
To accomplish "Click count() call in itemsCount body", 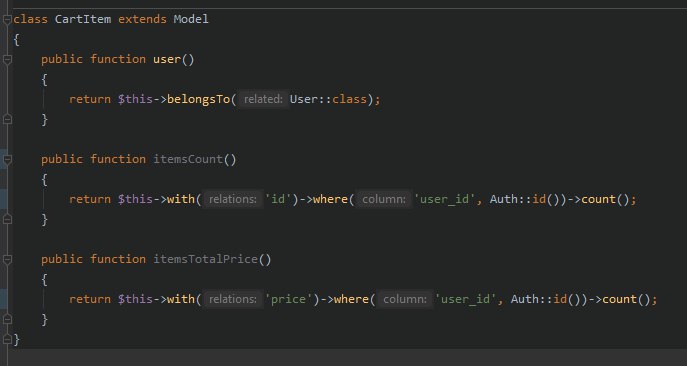I will (606, 199).
